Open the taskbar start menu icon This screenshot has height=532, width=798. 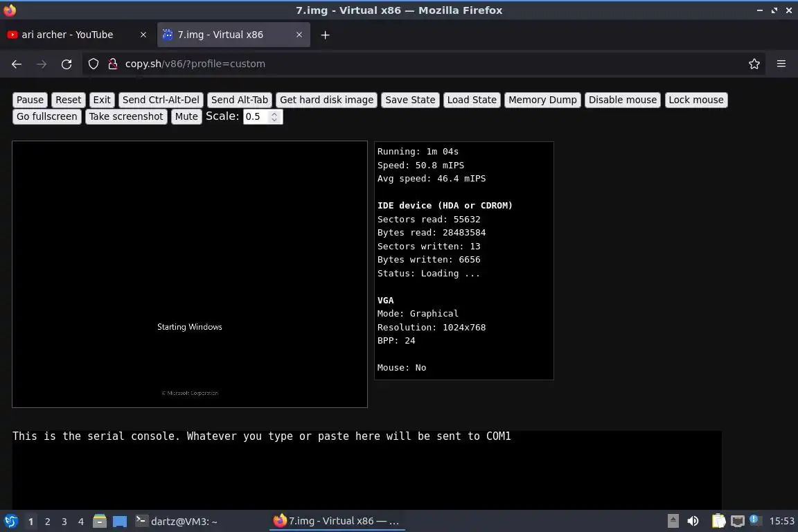click(10, 522)
